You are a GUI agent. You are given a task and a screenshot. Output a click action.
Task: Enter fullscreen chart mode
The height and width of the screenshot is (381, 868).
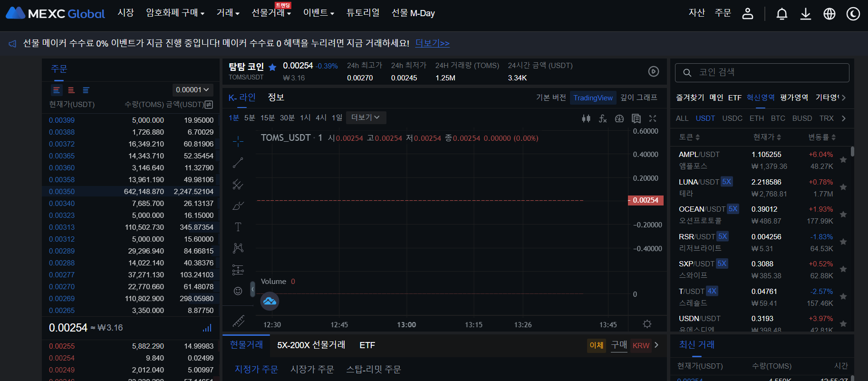pos(653,118)
